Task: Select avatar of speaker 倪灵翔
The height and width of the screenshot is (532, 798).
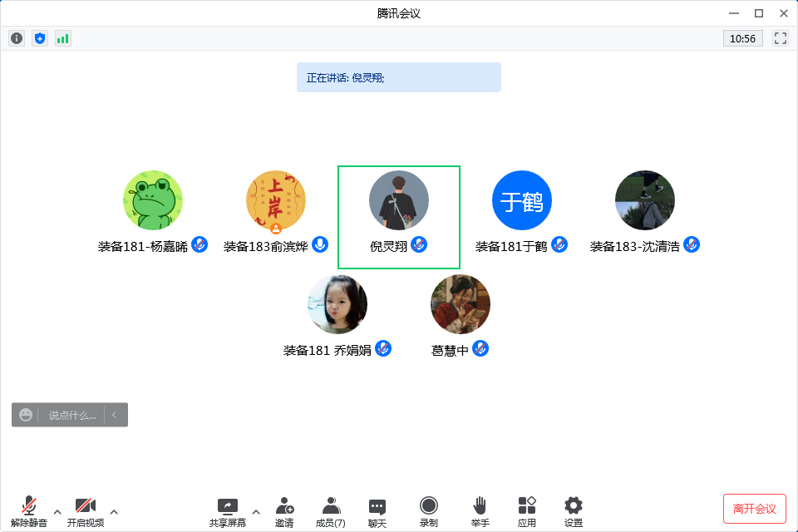Action: point(399,200)
